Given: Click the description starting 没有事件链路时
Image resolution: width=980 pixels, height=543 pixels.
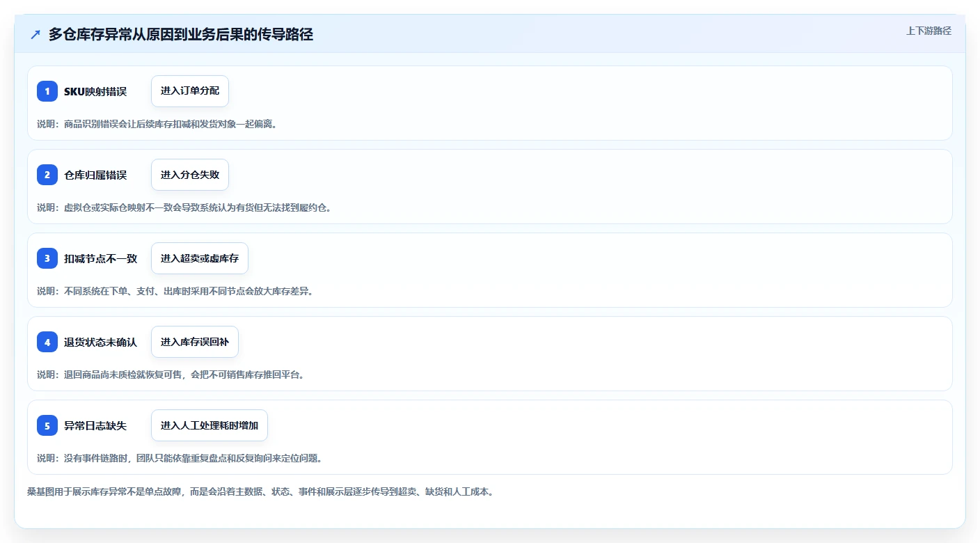Looking at the screenshot, I should [x=180, y=458].
